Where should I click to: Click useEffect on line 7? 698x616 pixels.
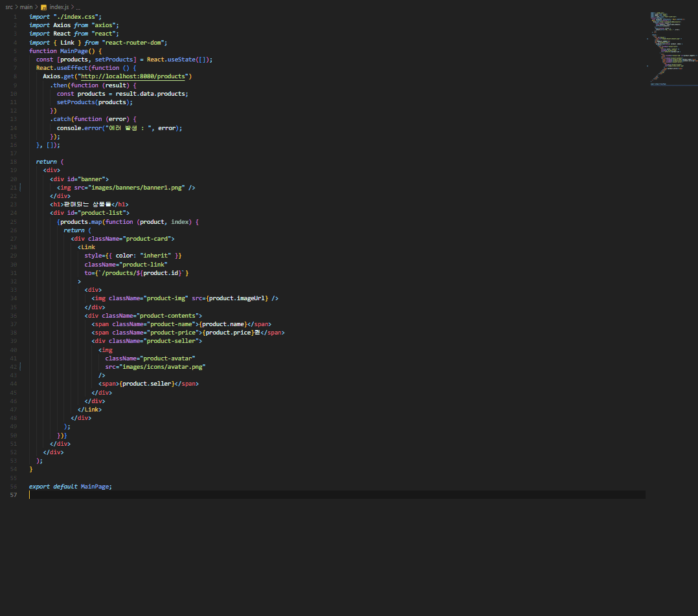click(x=72, y=68)
